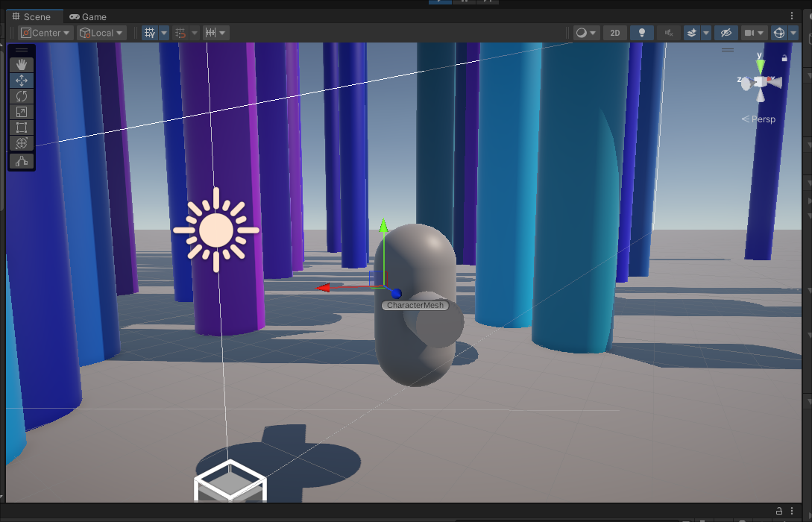
Task: Select the Hand (View) tool
Action: pyautogui.click(x=21, y=65)
